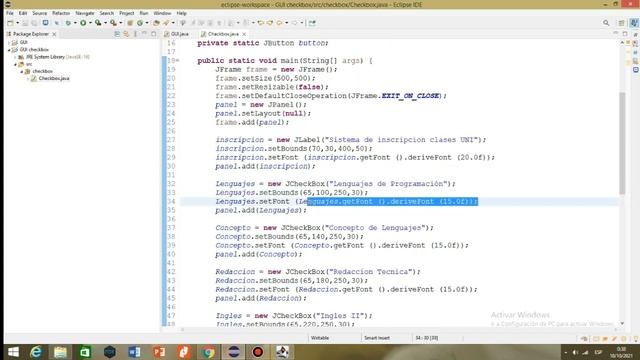Click the New Java Class icon
The height and width of the screenshot is (360, 640).
point(140,23)
